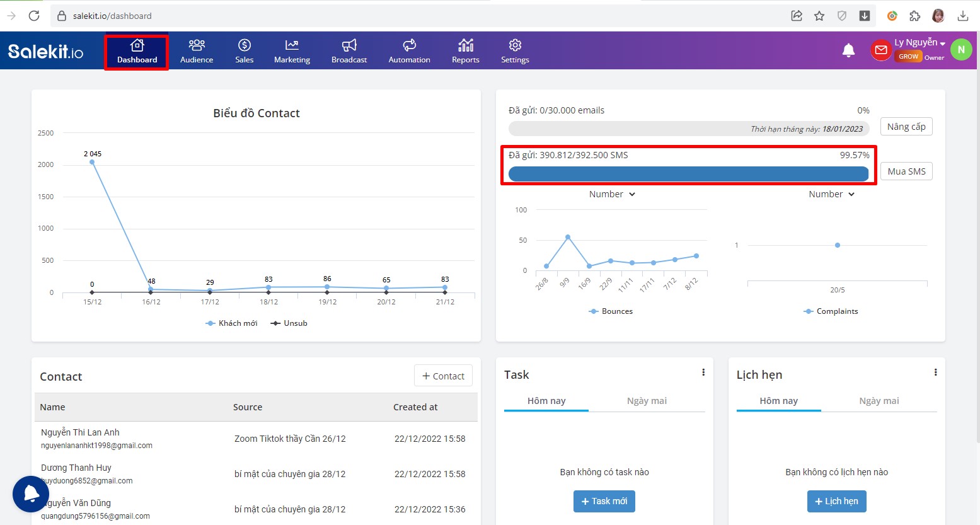Viewport: 980px width, 525px height.
Task: Click source Zoom Tiktok thầy Cần 26/12
Action: tap(290, 439)
